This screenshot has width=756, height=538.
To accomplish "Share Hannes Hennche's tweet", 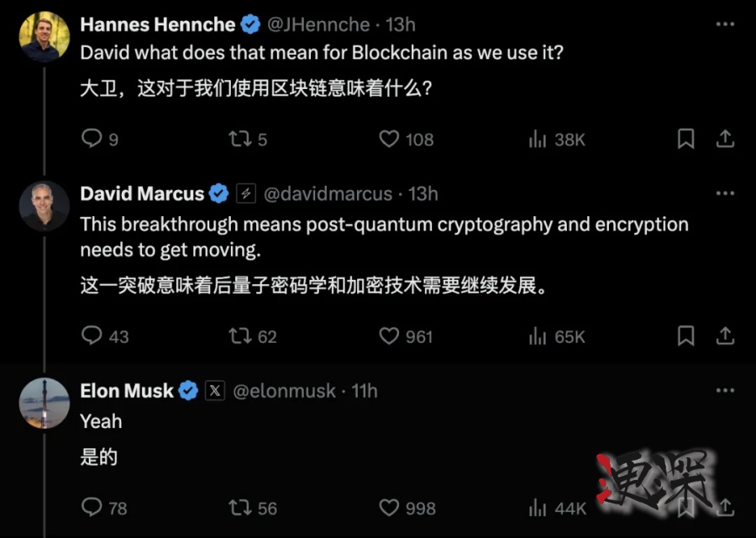I will 725,139.
